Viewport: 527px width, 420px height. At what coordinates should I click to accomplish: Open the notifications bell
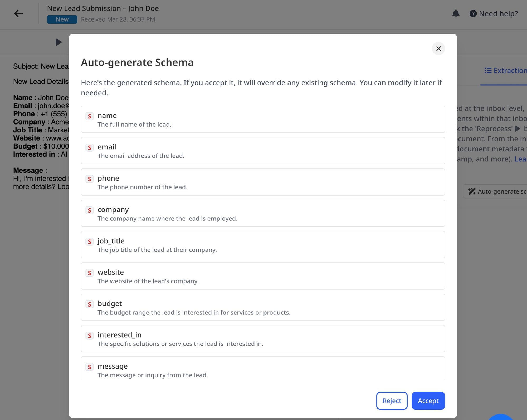[x=456, y=13]
